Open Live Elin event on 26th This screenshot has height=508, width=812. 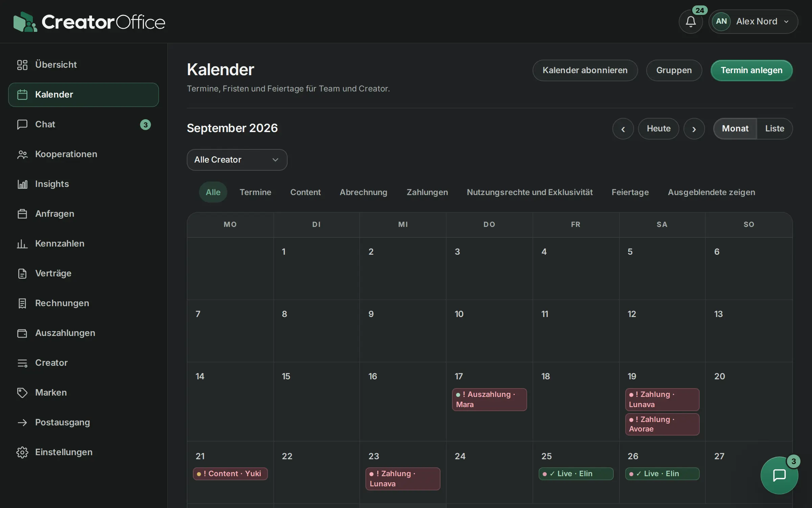pos(662,474)
